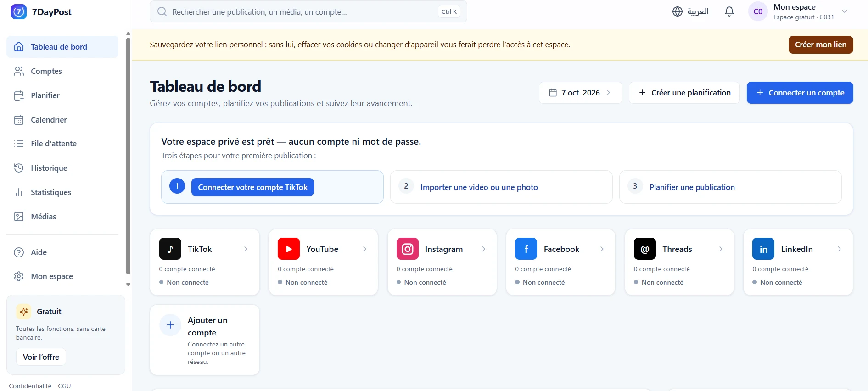Focus the Rechercher une publication search field

[308, 11]
